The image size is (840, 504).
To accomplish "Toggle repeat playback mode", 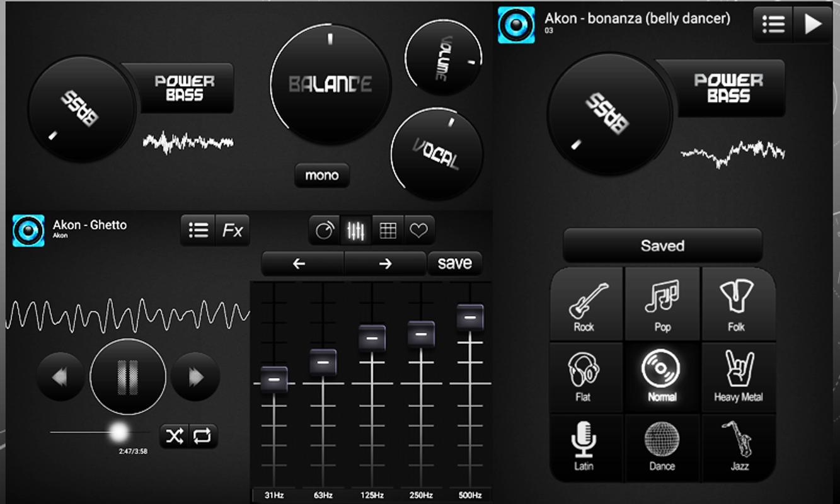I will [x=202, y=436].
